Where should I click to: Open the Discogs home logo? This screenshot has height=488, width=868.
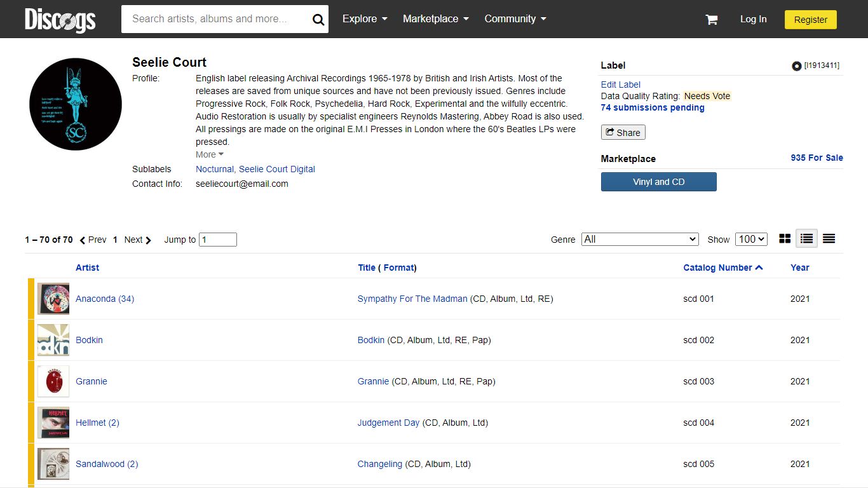60,20
